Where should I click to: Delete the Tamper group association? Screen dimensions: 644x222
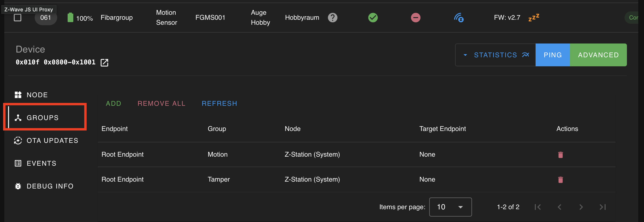tap(560, 180)
